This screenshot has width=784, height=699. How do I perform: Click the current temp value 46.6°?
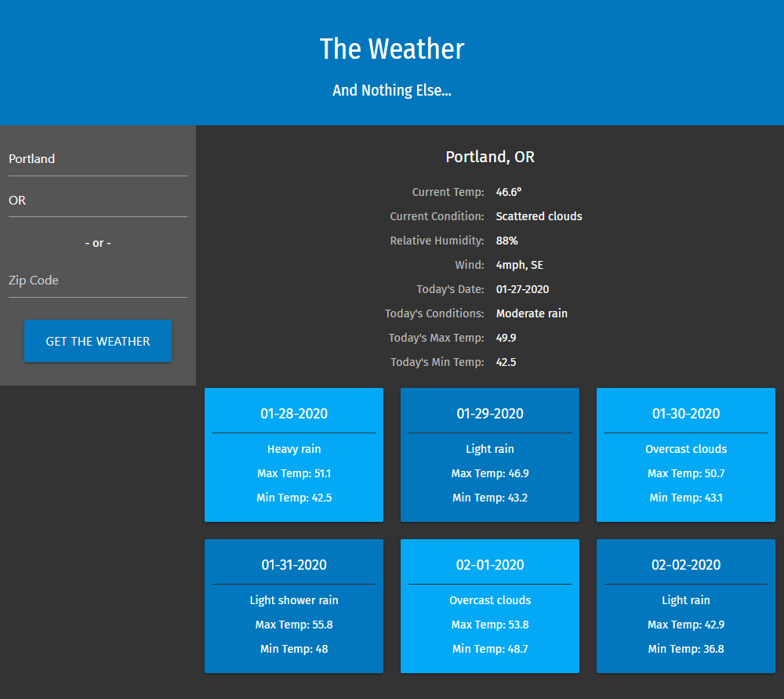(509, 192)
